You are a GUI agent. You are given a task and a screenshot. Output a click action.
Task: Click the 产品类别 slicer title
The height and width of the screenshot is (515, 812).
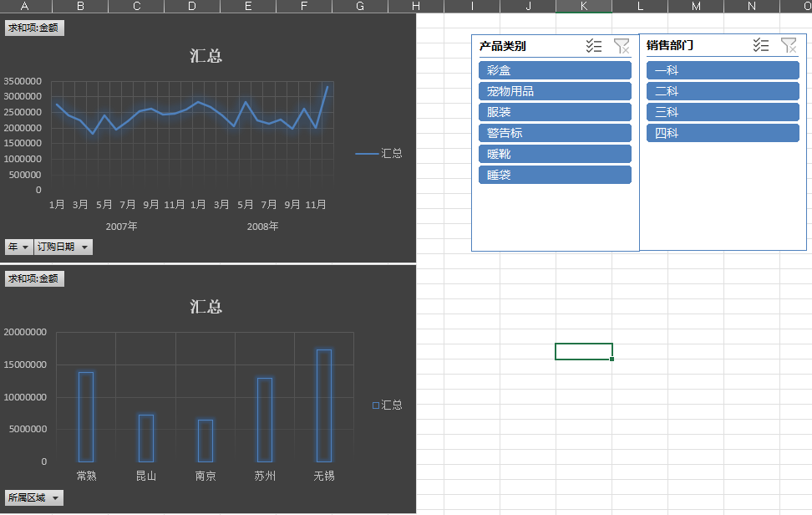(502, 46)
